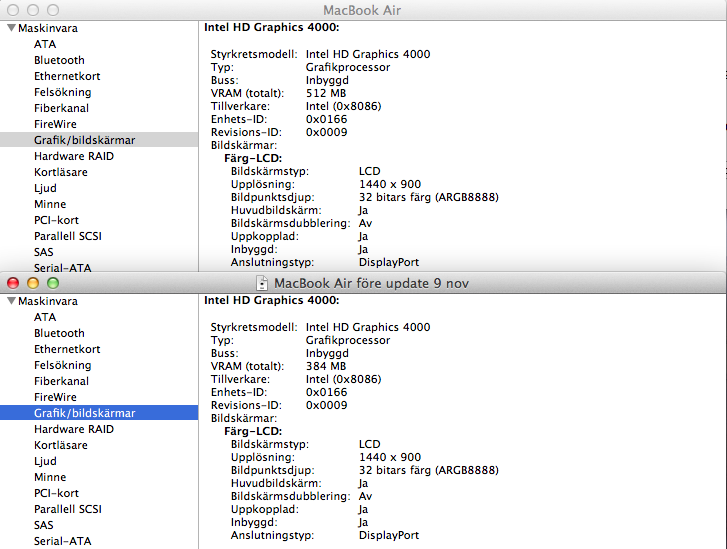Click 'DisplayPort' value in lower window
This screenshot has height=549, width=727.
point(389,536)
